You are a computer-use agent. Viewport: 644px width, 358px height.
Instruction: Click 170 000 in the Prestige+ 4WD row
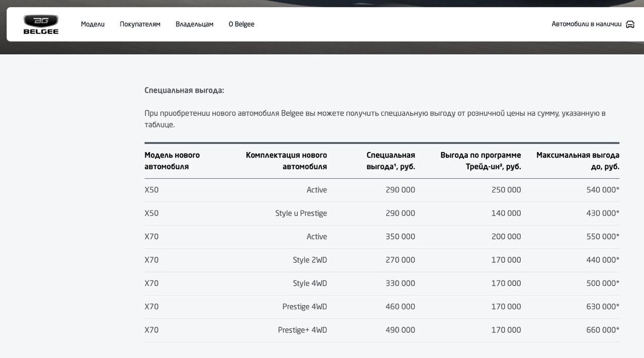[x=506, y=330]
